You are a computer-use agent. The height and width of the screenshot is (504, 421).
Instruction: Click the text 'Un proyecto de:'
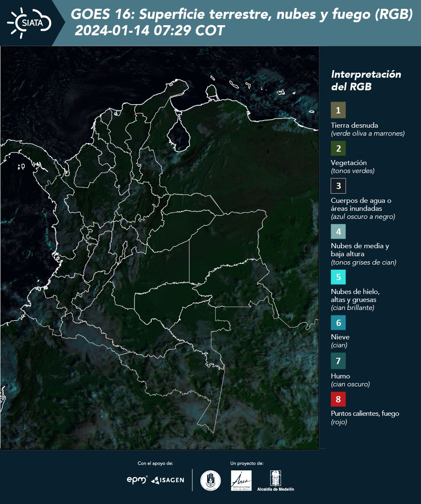[247, 463]
